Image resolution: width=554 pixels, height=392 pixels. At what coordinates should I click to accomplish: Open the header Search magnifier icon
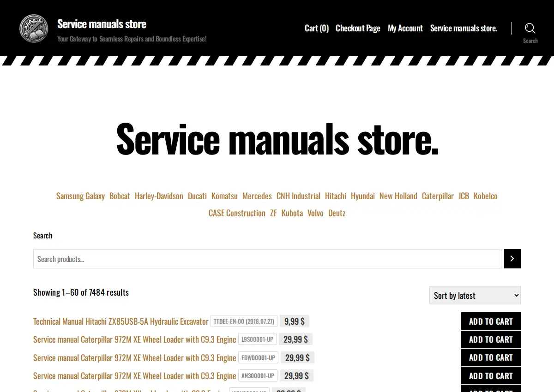[x=530, y=29]
